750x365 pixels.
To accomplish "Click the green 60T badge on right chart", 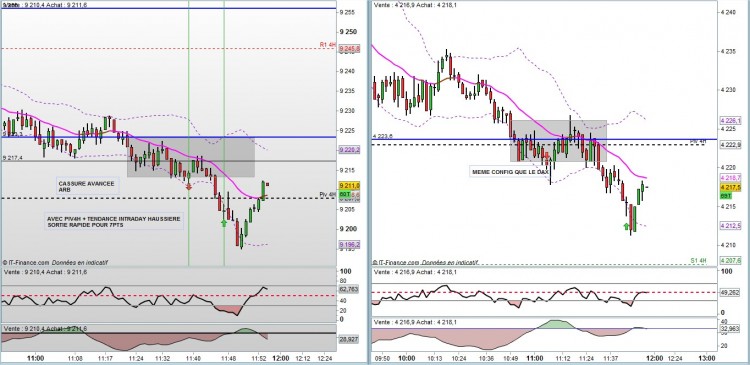I will 725,196.
